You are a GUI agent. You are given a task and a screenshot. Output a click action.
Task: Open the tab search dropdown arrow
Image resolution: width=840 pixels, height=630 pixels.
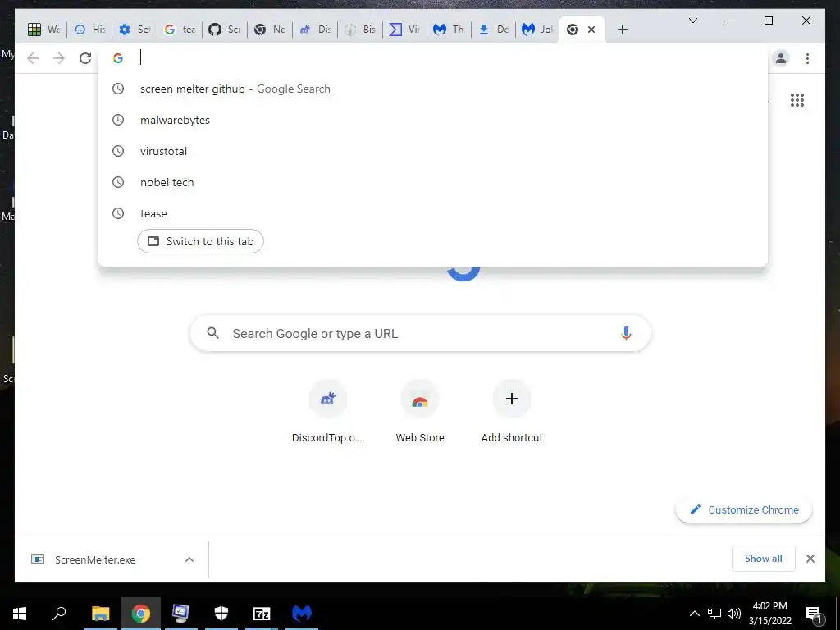pos(692,21)
